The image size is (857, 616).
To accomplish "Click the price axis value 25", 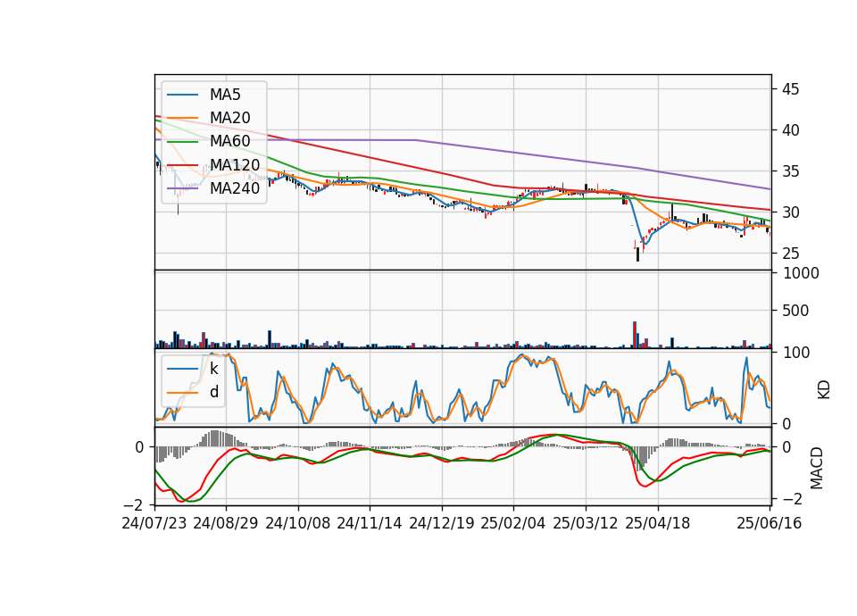I will 791,253.
